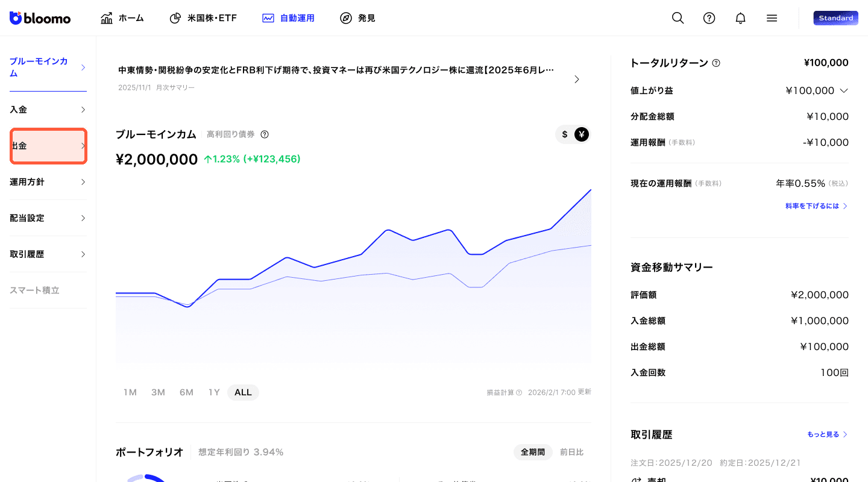The image size is (868, 482).
Task: Select the ALL chart range
Action: pos(243,392)
